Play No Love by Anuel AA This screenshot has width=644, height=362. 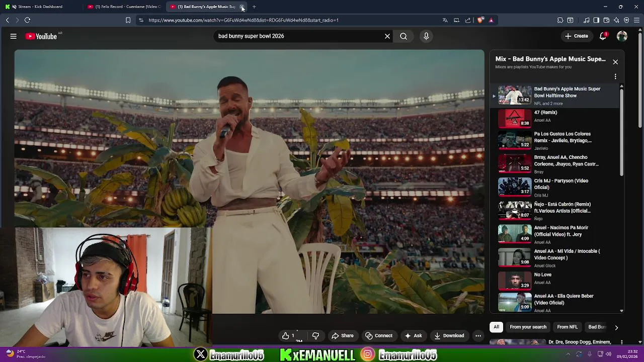click(556, 281)
